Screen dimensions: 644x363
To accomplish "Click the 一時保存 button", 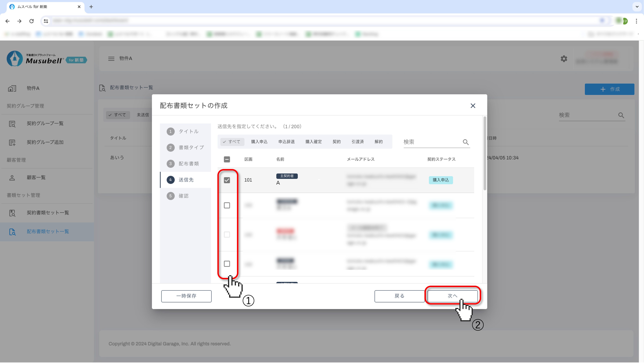I will [186, 296].
